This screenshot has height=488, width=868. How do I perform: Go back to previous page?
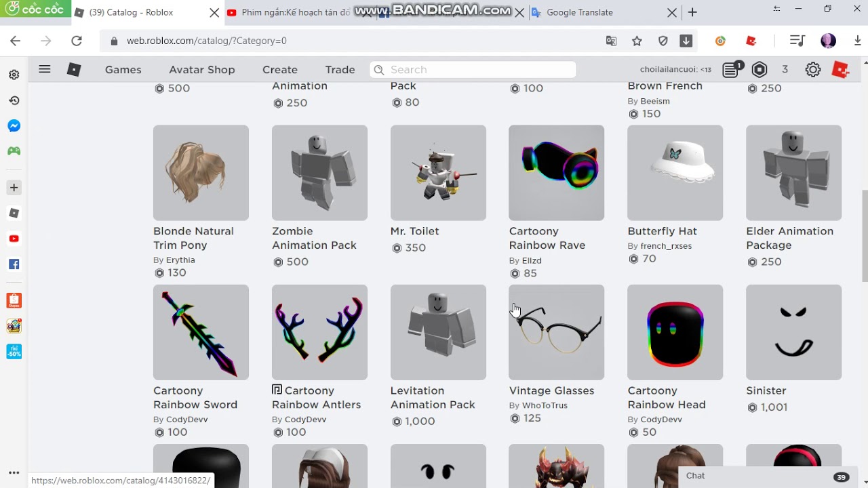15,41
